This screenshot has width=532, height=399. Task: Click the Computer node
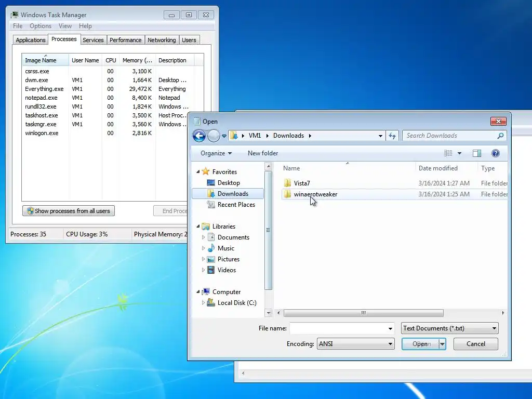pyautogui.click(x=227, y=292)
